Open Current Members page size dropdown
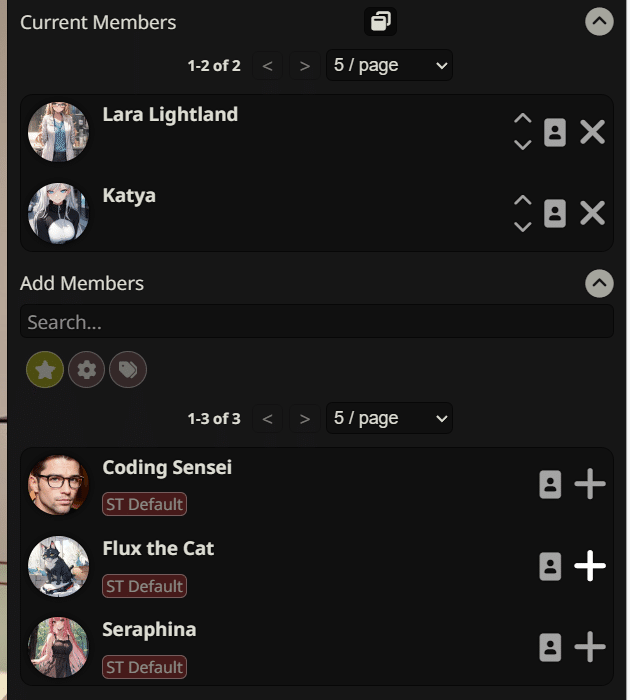 pos(389,65)
